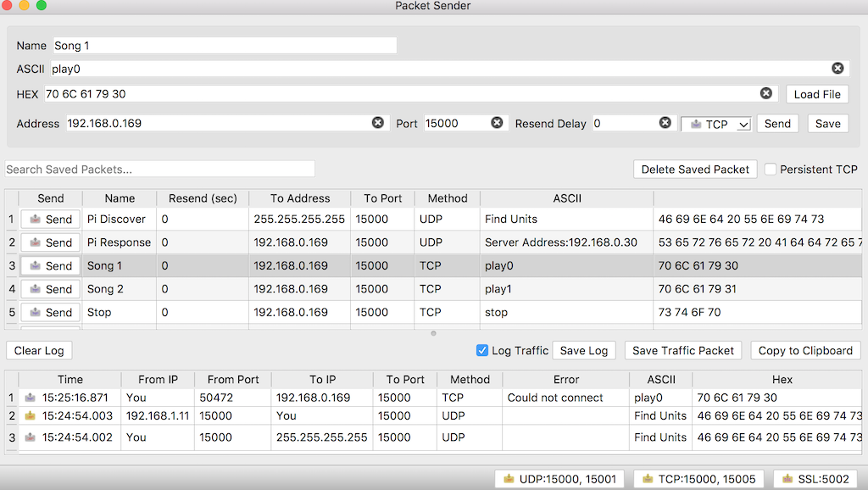
Task: Send the Stop saved packet
Action: 50,312
